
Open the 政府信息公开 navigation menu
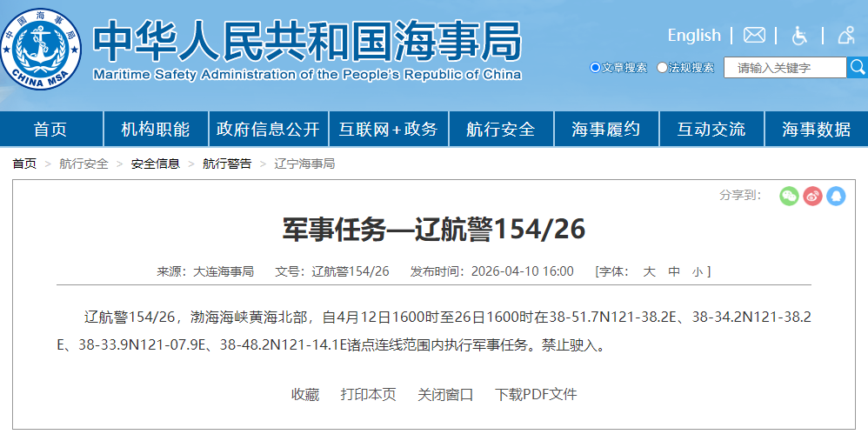268,130
